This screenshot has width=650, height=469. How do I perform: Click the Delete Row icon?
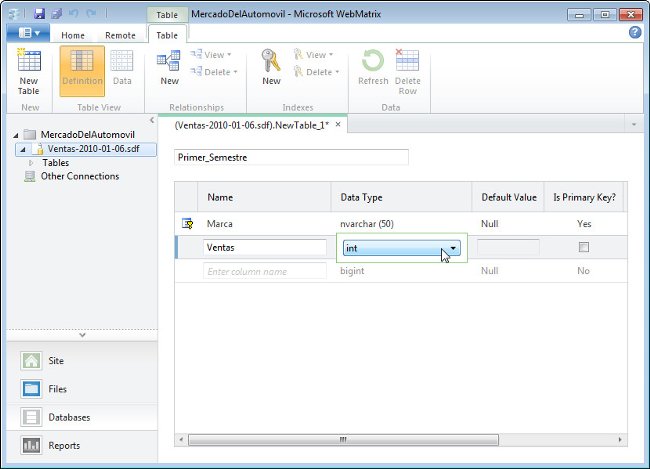coord(407,72)
